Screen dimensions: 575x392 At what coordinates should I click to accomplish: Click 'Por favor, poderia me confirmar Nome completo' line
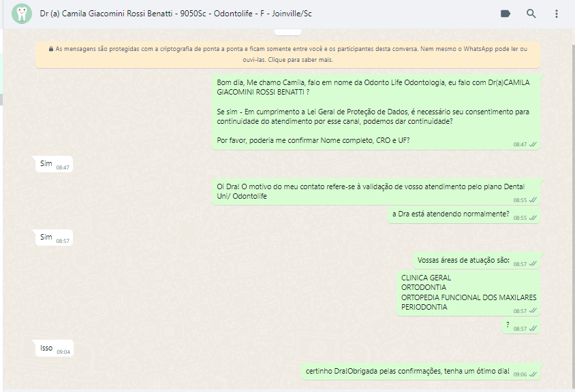(313, 140)
